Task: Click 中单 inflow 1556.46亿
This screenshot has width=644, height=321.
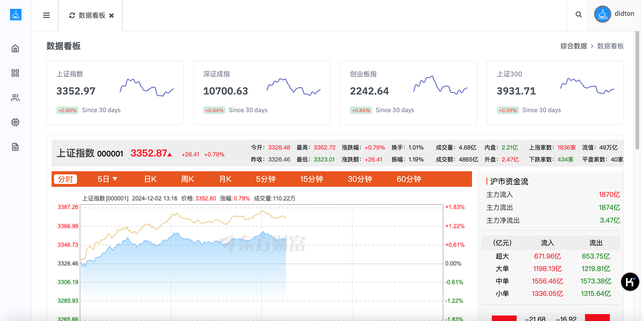Action: pos(547,281)
